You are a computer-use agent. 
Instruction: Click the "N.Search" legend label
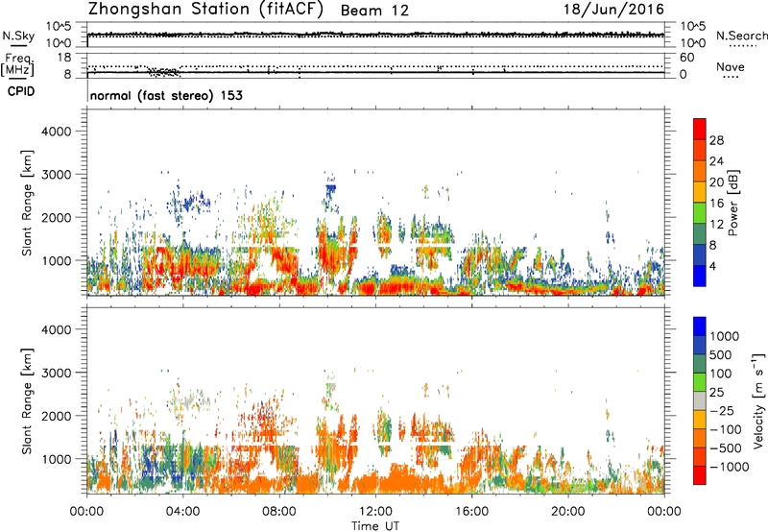click(741, 36)
